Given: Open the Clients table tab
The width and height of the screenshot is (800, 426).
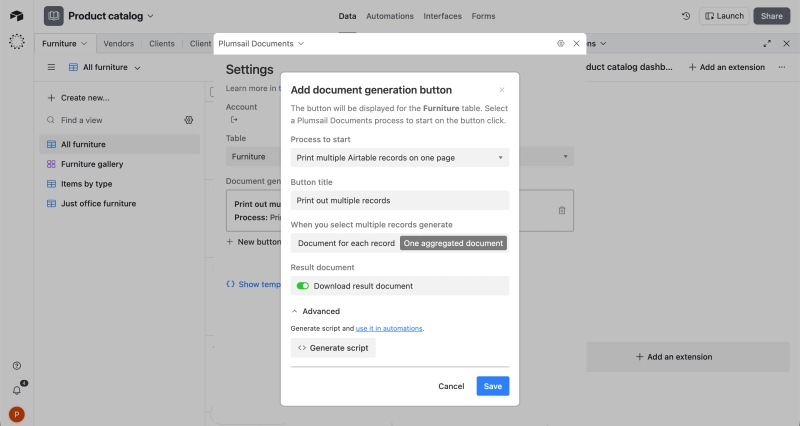Looking at the screenshot, I should (x=162, y=43).
